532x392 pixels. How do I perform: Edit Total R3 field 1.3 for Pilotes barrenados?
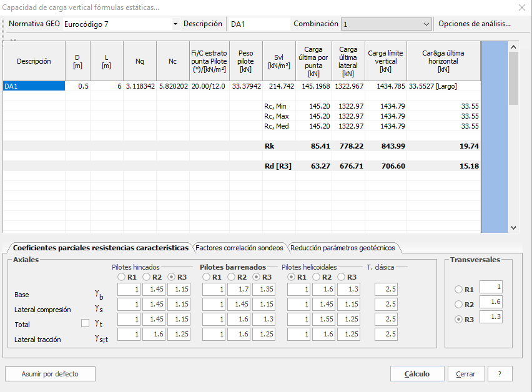(264, 319)
